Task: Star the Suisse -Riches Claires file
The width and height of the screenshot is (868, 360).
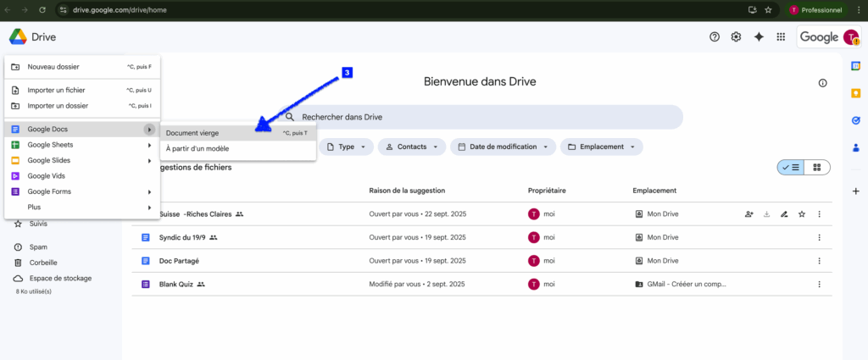Action: point(802,214)
